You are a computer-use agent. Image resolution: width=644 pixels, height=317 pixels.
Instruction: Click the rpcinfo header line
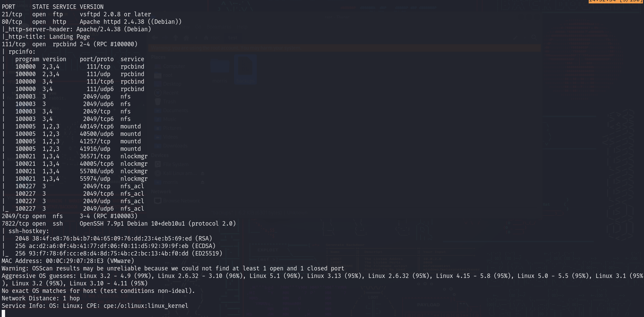19,52
